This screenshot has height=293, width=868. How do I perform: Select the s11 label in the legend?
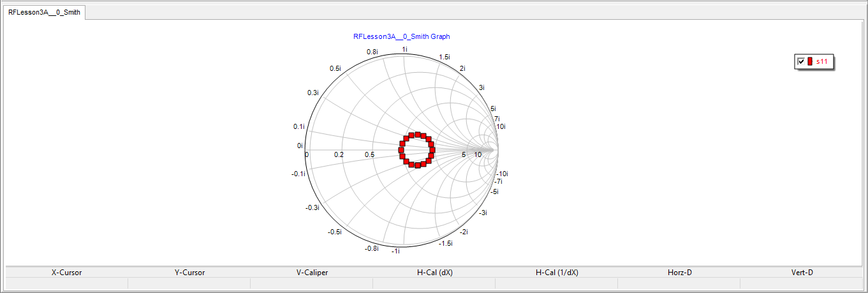click(x=822, y=62)
